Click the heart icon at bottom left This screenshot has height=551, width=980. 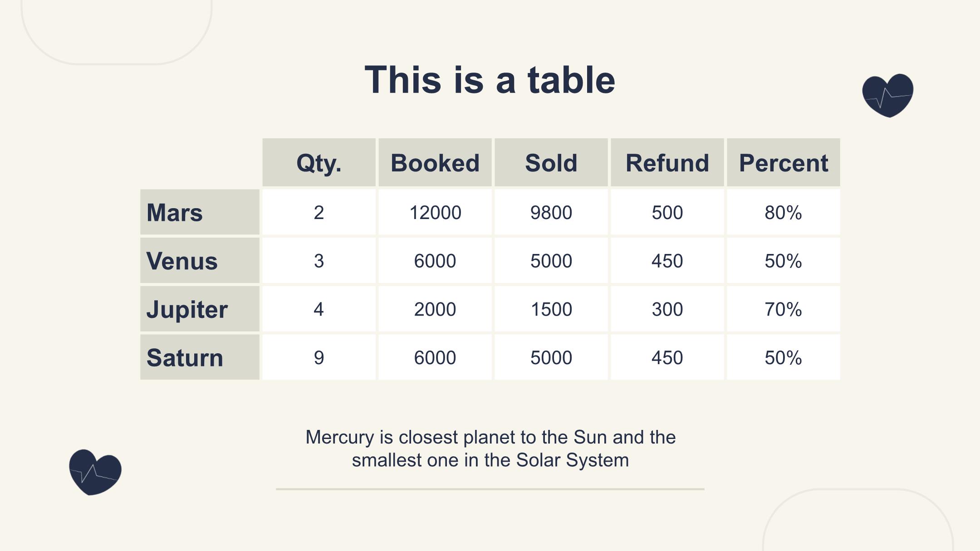coord(95,472)
